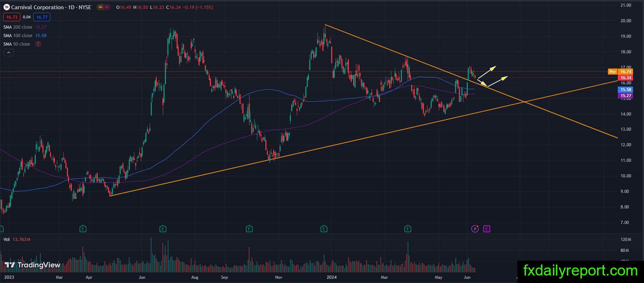Viewport: 644px width, 283px height.
Task: Click the TradingView logo
Action: click(32, 265)
